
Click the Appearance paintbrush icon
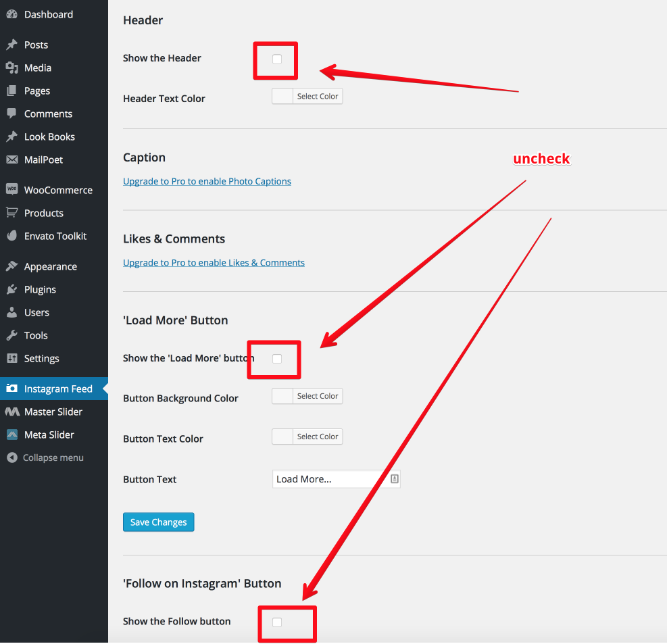[12, 266]
